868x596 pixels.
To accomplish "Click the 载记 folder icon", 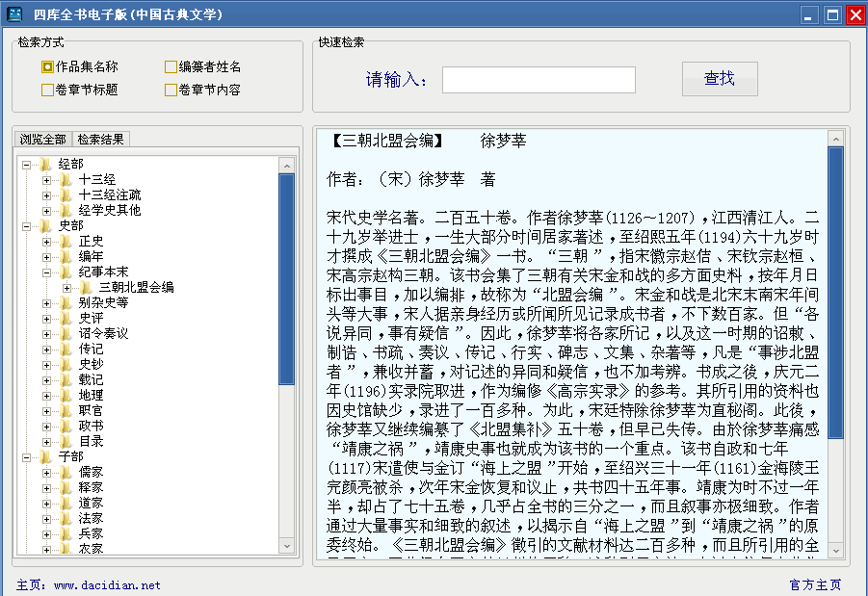I will 66,380.
